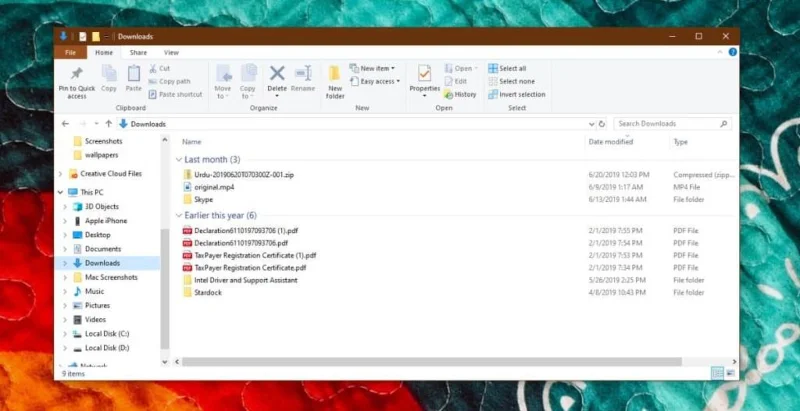Viewport: 800px width, 411px height.
Task: Select Documents in navigation pane
Action: click(x=103, y=249)
